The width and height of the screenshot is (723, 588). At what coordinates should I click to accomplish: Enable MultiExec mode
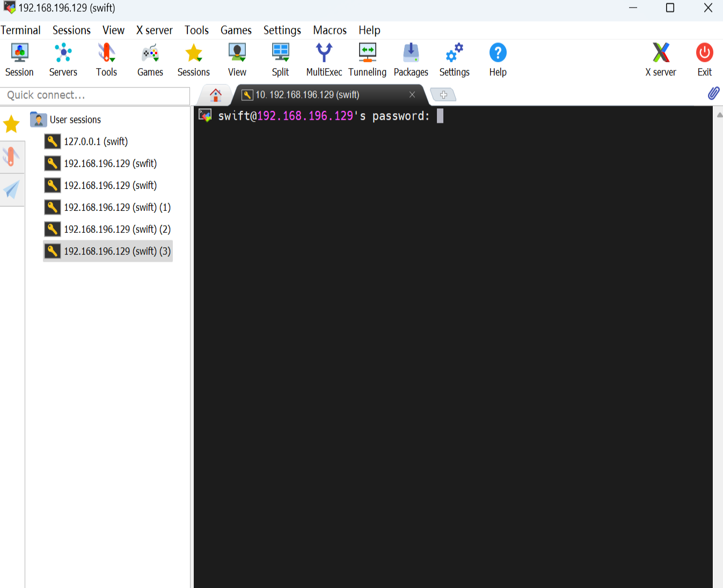pyautogui.click(x=324, y=59)
